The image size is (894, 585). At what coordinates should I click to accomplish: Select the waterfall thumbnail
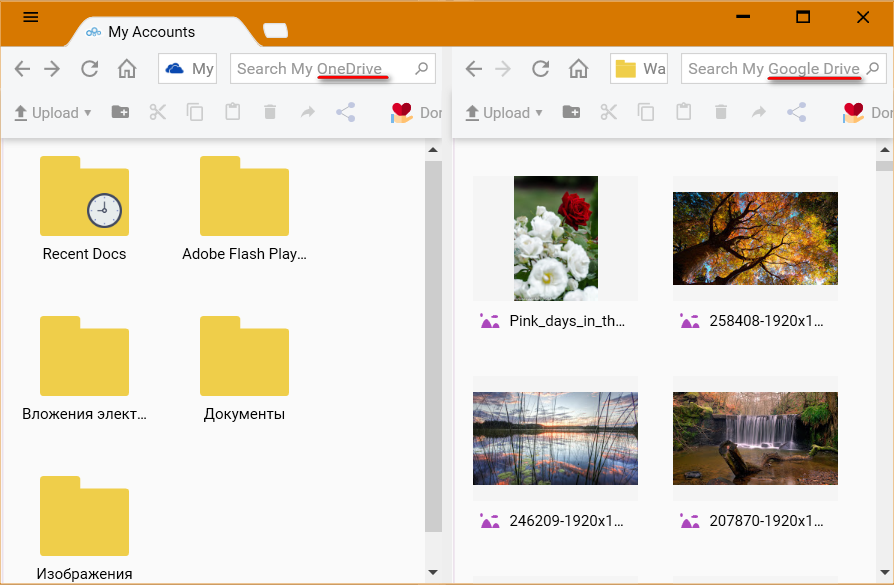(755, 438)
